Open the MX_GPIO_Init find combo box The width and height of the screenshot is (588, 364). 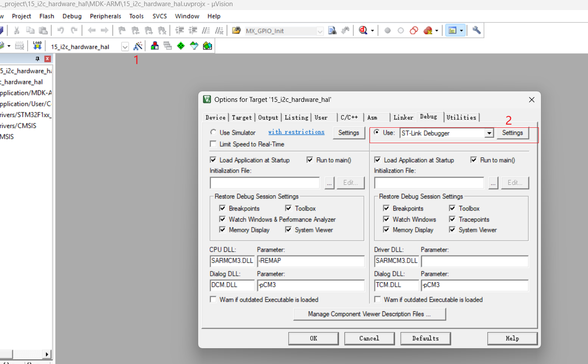(x=320, y=31)
